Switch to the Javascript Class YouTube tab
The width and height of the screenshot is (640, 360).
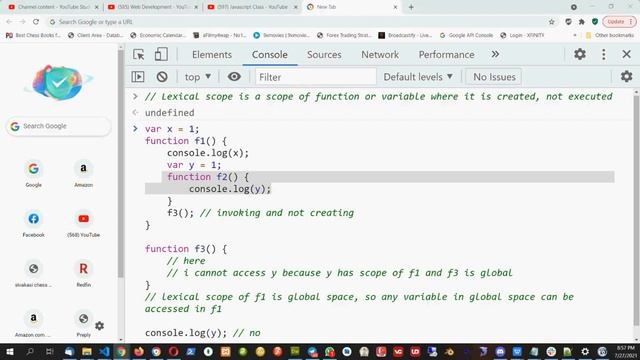253,7
